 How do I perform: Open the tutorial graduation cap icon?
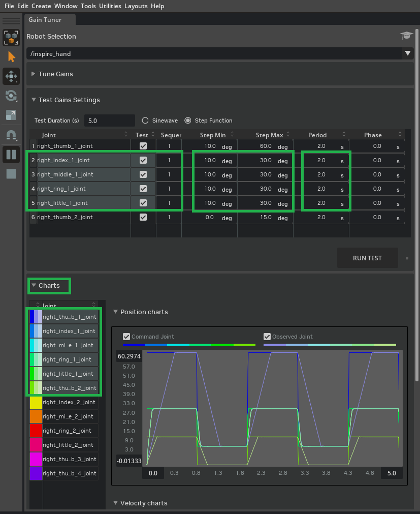click(406, 36)
